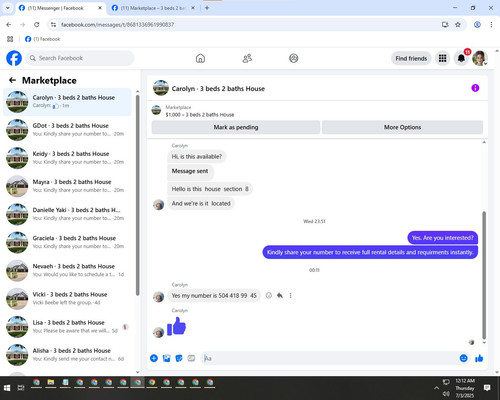The width and height of the screenshot is (500, 400).
Task: Choose a GIF icon in composer
Action: pos(191,358)
